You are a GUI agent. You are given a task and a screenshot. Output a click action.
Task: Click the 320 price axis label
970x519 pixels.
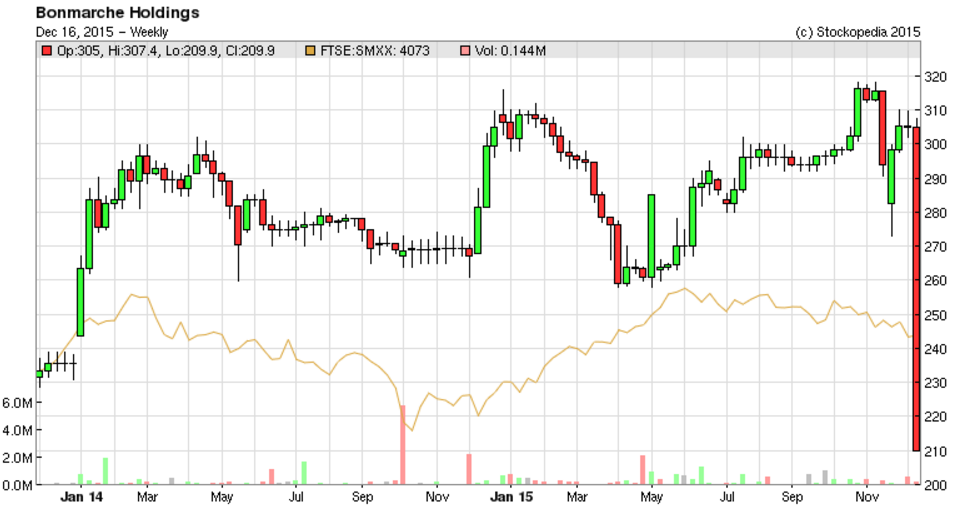coord(935,77)
